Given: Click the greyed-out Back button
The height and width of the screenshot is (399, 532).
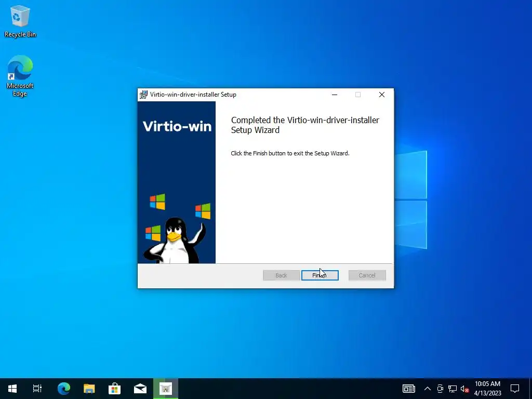Looking at the screenshot, I should pos(281,275).
